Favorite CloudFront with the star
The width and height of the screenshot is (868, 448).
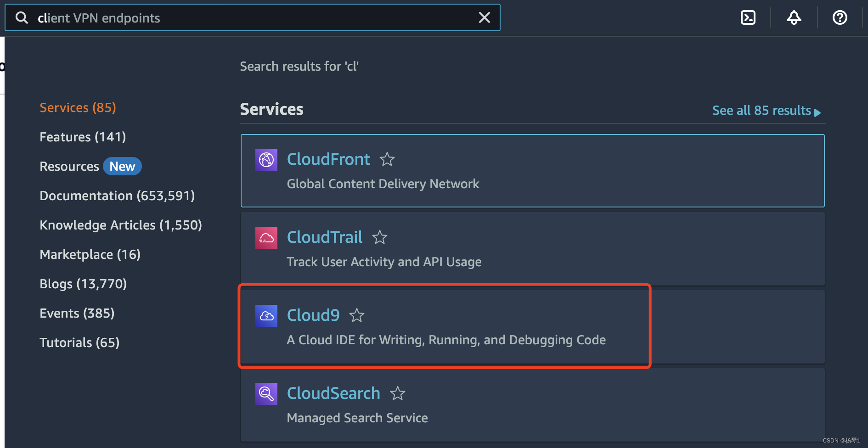click(387, 159)
